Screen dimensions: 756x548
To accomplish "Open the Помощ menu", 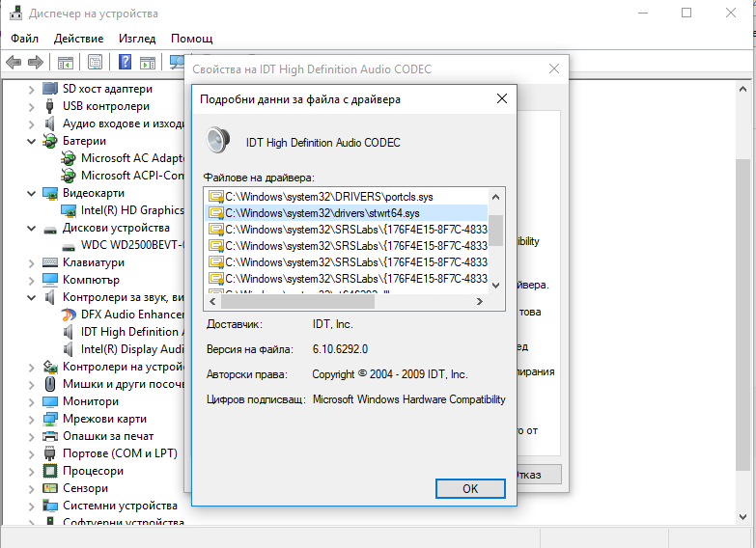I will coord(192,39).
